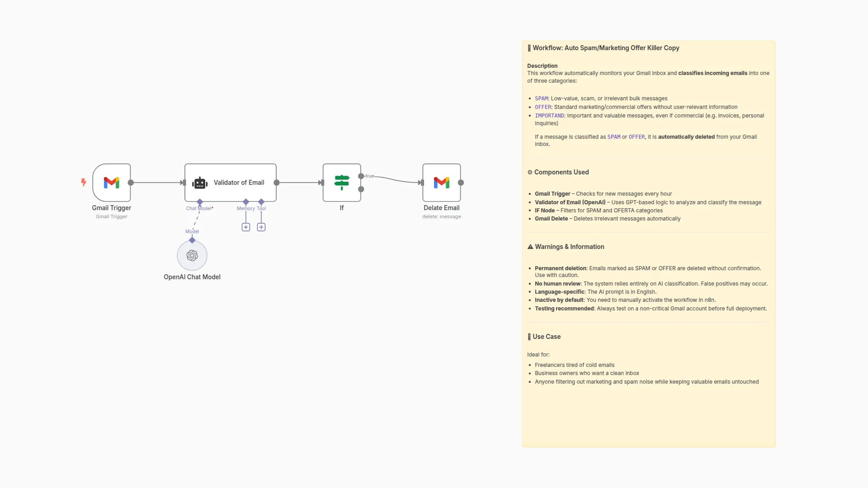Screen dimensions: 868x488
Task: Click the 'Gmail Delete' component line
Action: coord(608,219)
